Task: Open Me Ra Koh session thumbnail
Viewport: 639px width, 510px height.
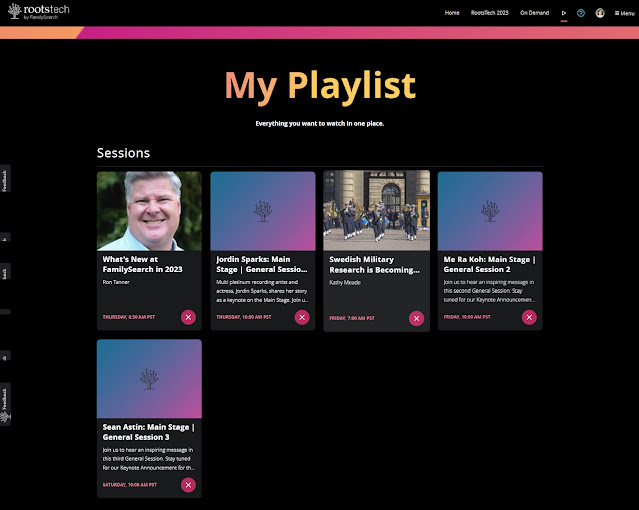Action: point(490,211)
